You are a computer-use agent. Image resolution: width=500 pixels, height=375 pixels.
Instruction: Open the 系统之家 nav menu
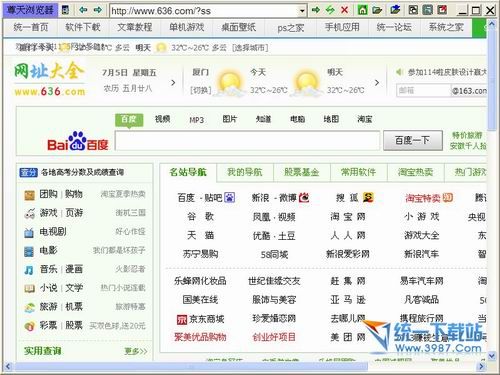coord(446,27)
